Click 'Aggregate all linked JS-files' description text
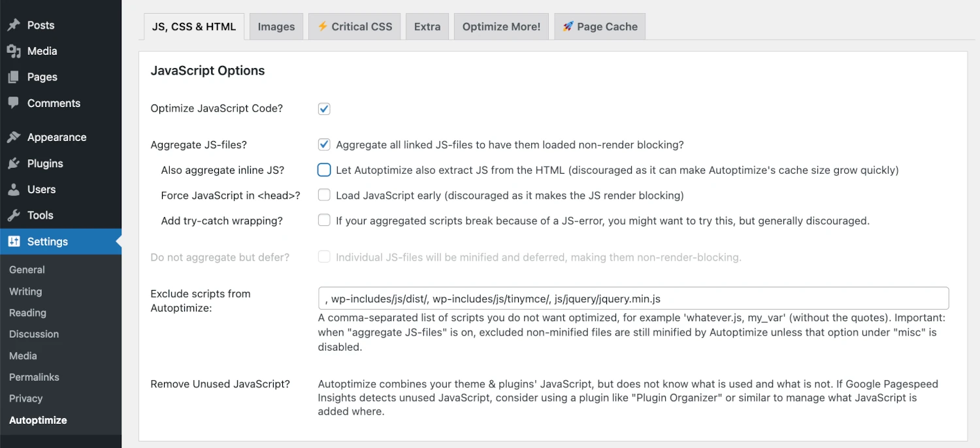This screenshot has height=448, width=980. (x=510, y=145)
